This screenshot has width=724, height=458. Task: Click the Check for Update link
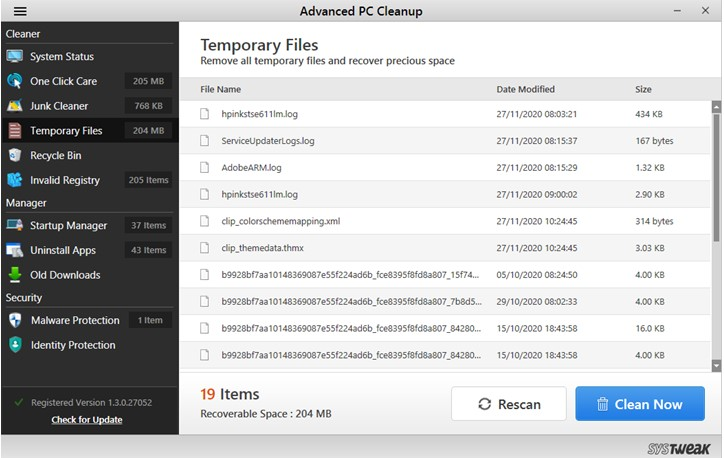tap(87, 420)
